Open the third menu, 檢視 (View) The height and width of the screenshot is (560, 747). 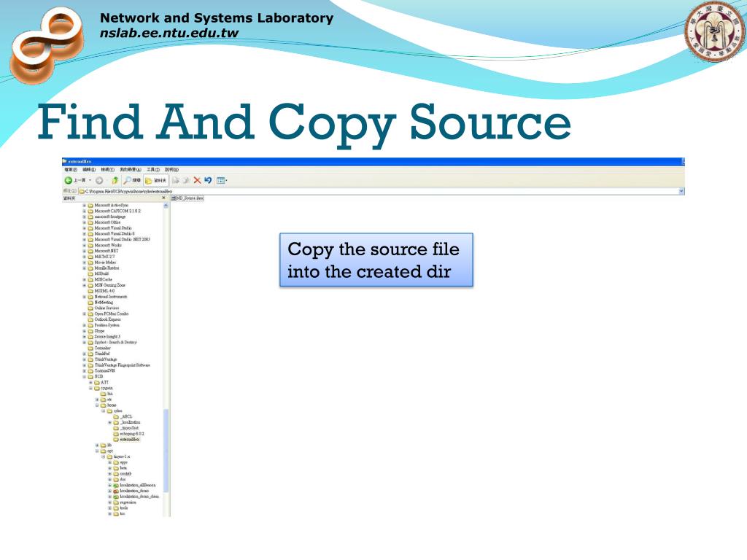click(x=107, y=169)
